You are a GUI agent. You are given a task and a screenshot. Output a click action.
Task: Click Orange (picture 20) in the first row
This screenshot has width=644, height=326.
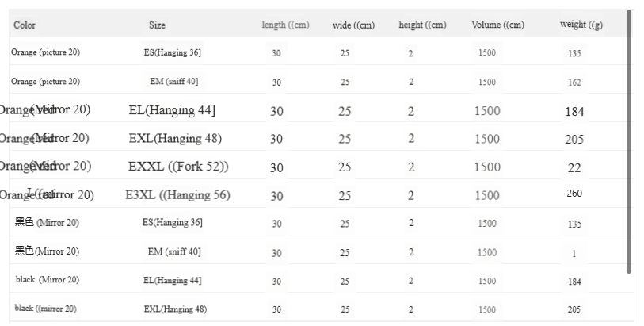click(x=45, y=52)
